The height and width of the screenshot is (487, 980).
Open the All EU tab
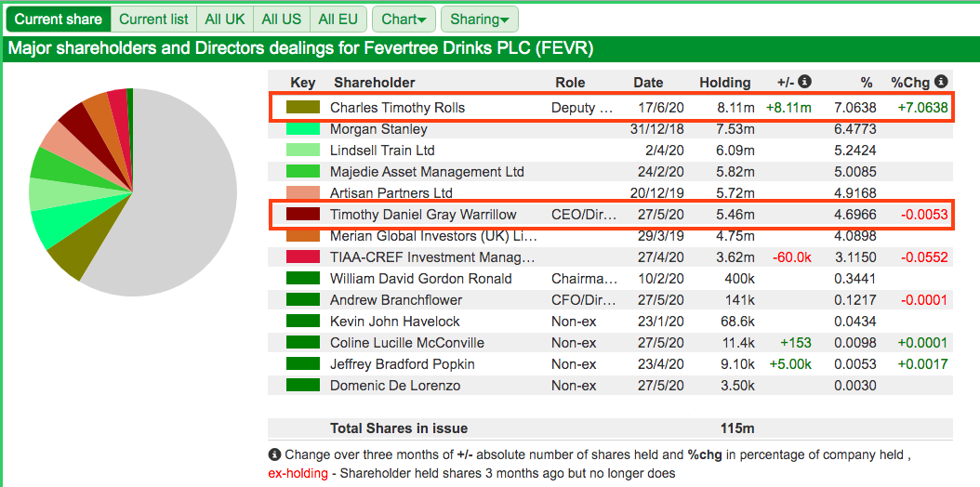[x=338, y=20]
